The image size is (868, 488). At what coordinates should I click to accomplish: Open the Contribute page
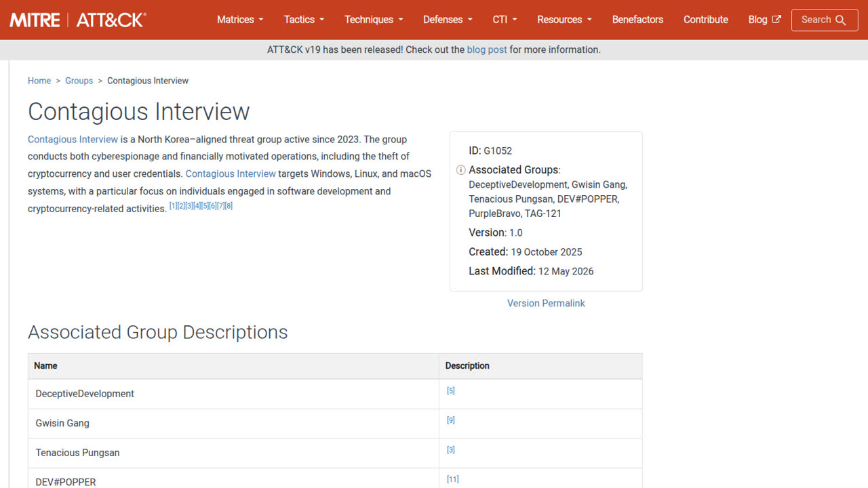[706, 20]
